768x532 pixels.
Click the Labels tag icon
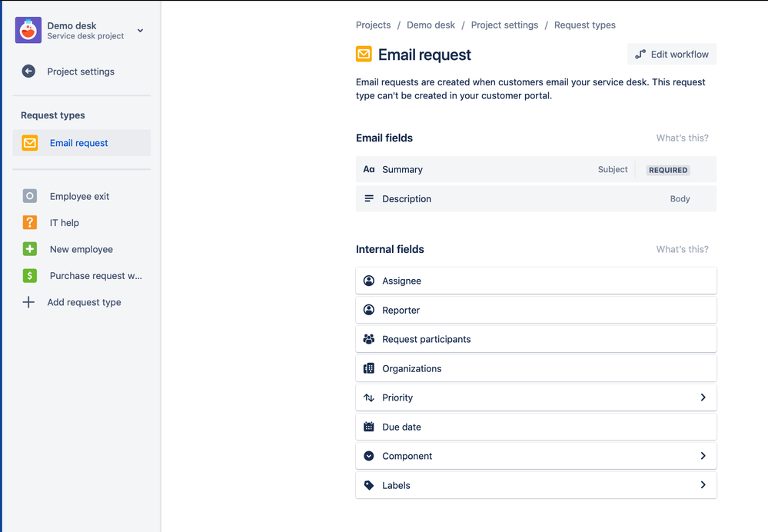pyautogui.click(x=369, y=485)
